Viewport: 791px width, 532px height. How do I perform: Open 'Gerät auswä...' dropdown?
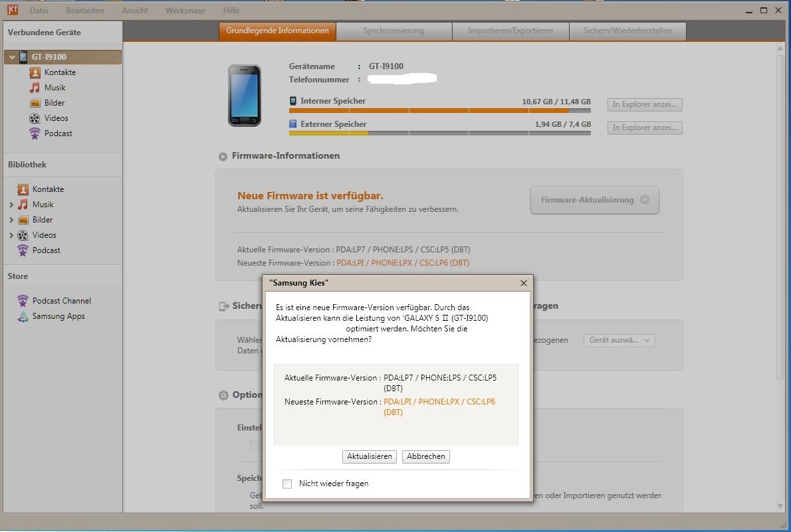tap(620, 340)
